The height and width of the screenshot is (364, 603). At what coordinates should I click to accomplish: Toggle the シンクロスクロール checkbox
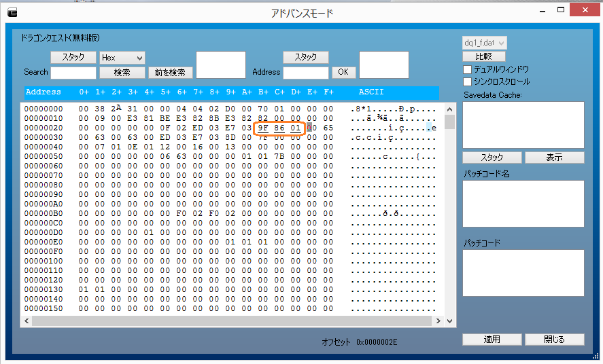(x=467, y=81)
